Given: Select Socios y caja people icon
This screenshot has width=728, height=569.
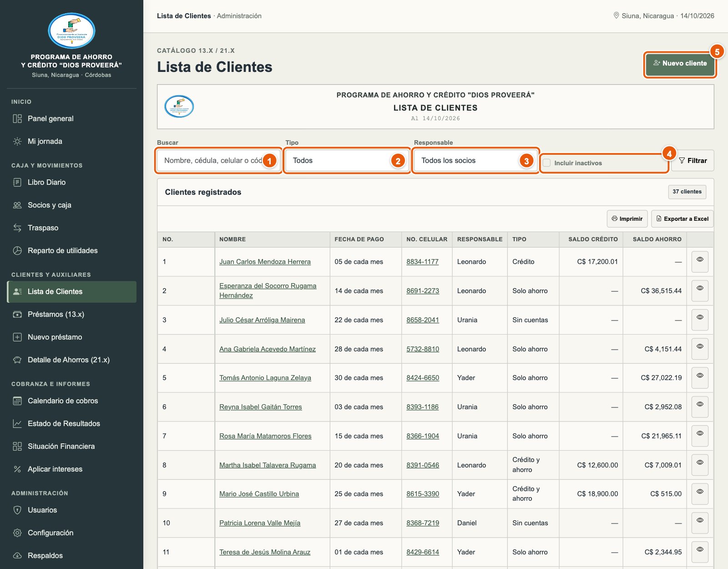Looking at the screenshot, I should tap(17, 205).
